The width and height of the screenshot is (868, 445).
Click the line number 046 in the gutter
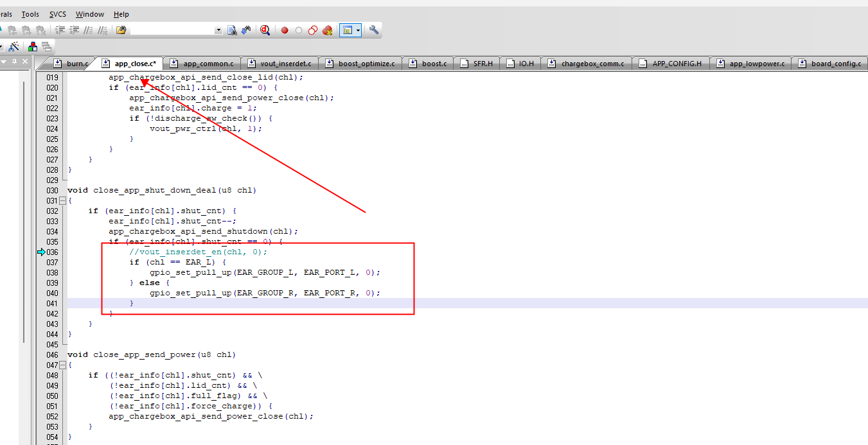click(52, 354)
